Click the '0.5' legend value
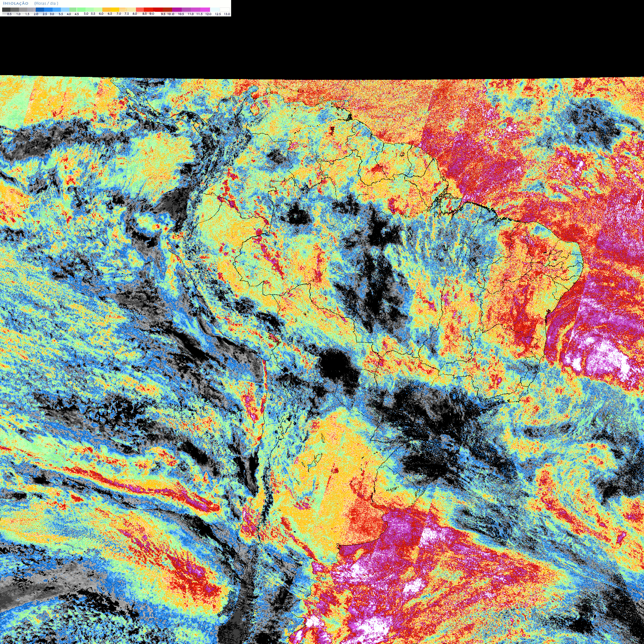The width and height of the screenshot is (644, 644). [9, 14]
